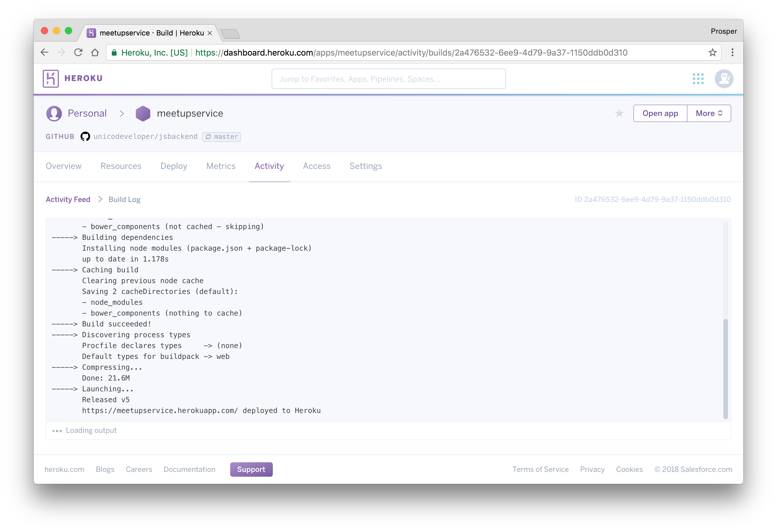Click the Personal account avatar icon
The height and width of the screenshot is (532, 777).
point(54,114)
